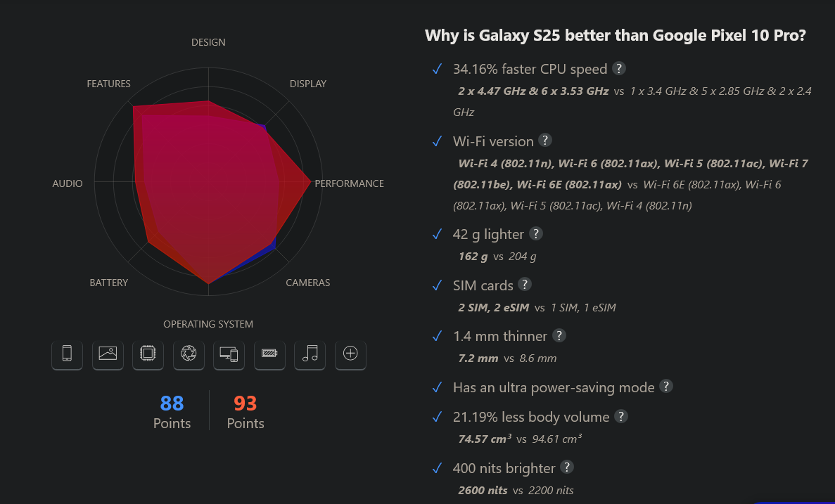Click the red 93 Points score
The width and height of the screenshot is (835, 504).
246,411
